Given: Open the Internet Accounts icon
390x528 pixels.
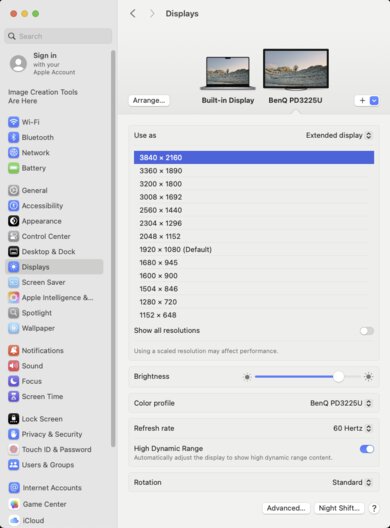Looking at the screenshot, I should pos(14,488).
